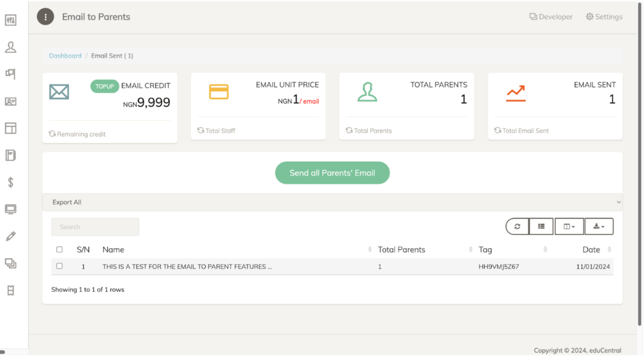Open the Developer menu item
Image resolution: width=644 pixels, height=358 pixels.
[x=551, y=17]
